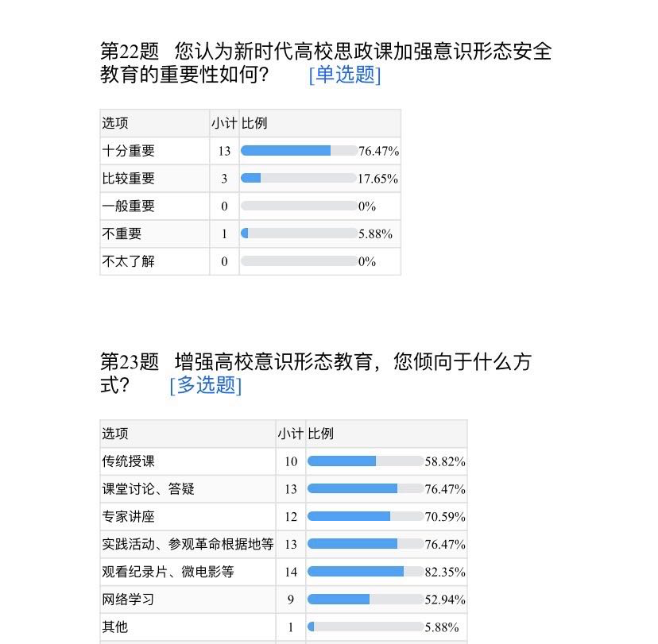The height and width of the screenshot is (644, 658).
Task: Click the 比较重要 progress bar showing 17.65%
Action: click(x=299, y=179)
